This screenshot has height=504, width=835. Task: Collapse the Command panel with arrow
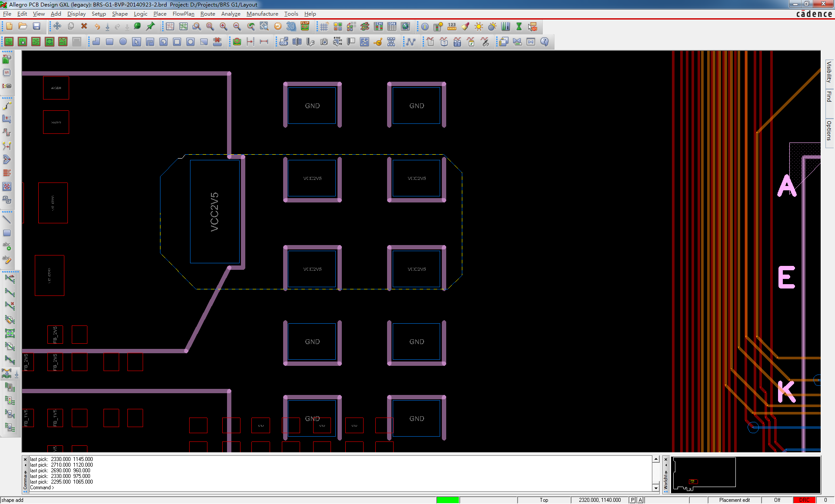point(25,465)
